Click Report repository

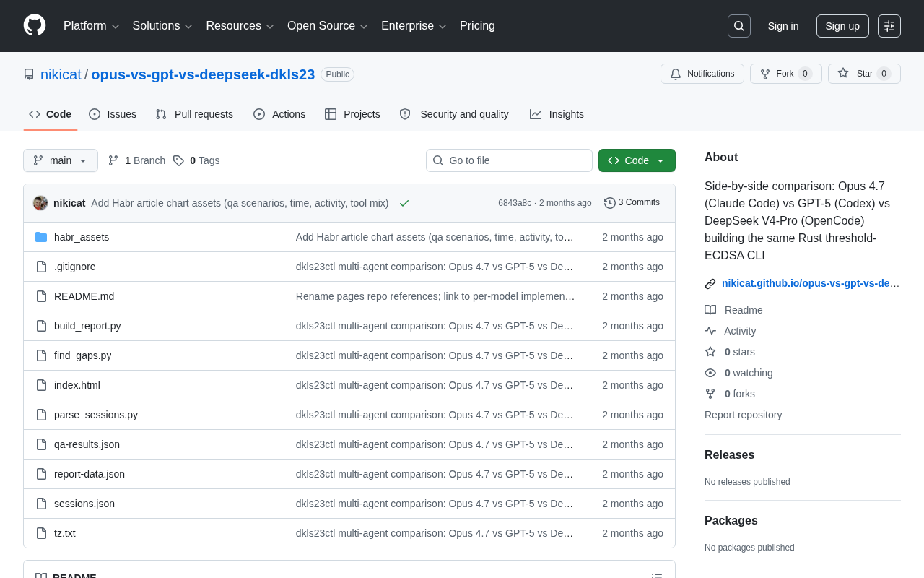coord(743,415)
